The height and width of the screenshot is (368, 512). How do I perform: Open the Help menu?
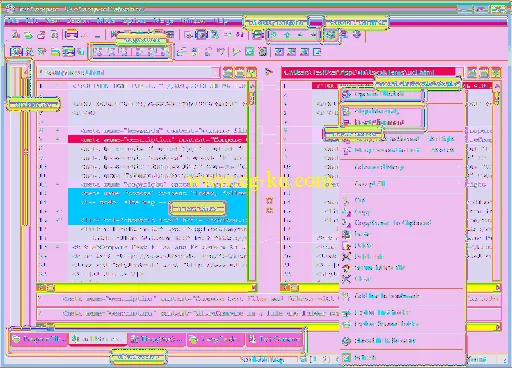[220, 21]
